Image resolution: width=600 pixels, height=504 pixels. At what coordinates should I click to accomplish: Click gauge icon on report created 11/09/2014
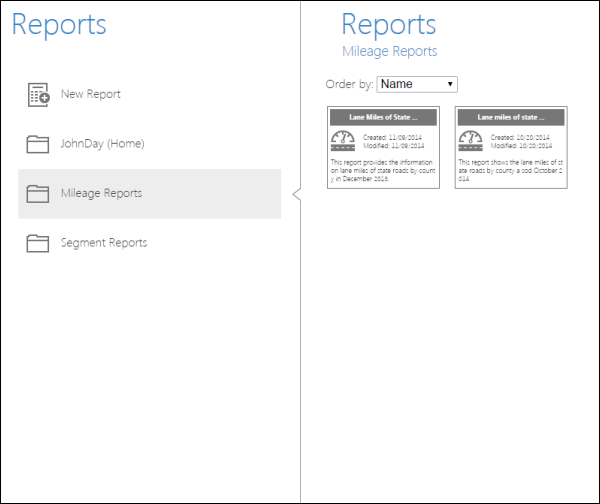[x=342, y=139]
